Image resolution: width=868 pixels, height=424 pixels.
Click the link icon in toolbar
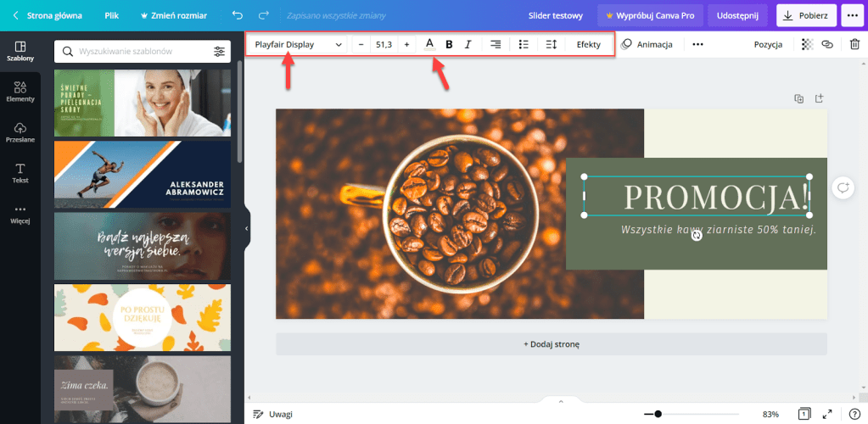pyautogui.click(x=827, y=44)
